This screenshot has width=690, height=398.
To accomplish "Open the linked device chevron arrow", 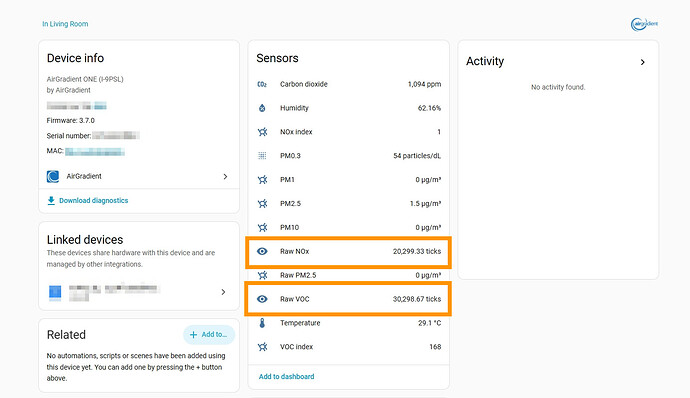I will pyautogui.click(x=224, y=292).
